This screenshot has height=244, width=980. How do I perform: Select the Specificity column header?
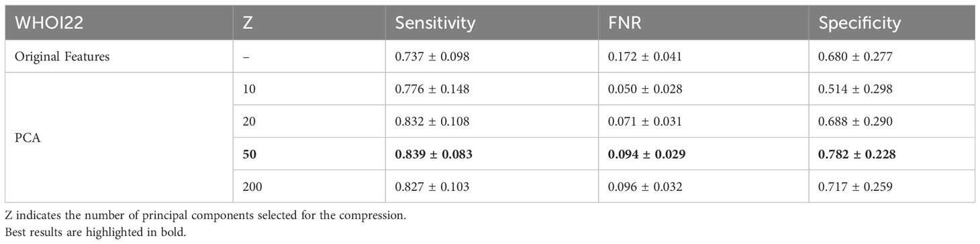[x=859, y=23]
